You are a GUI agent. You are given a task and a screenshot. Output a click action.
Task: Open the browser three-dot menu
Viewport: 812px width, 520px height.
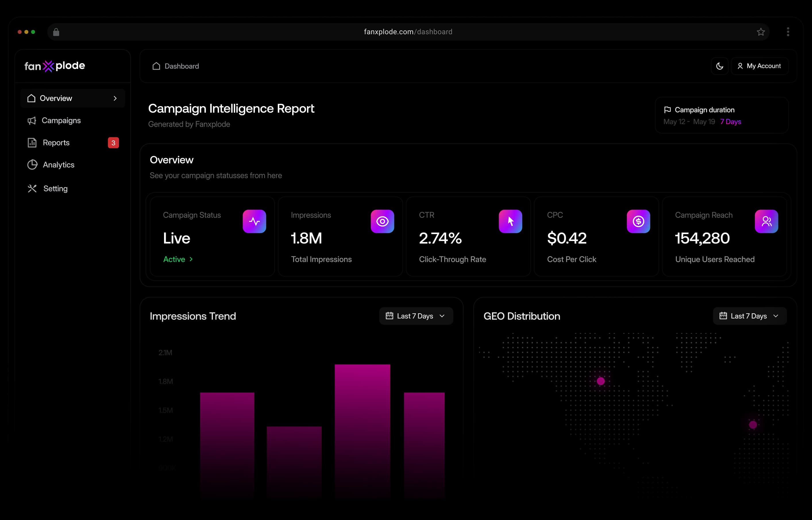coord(788,32)
